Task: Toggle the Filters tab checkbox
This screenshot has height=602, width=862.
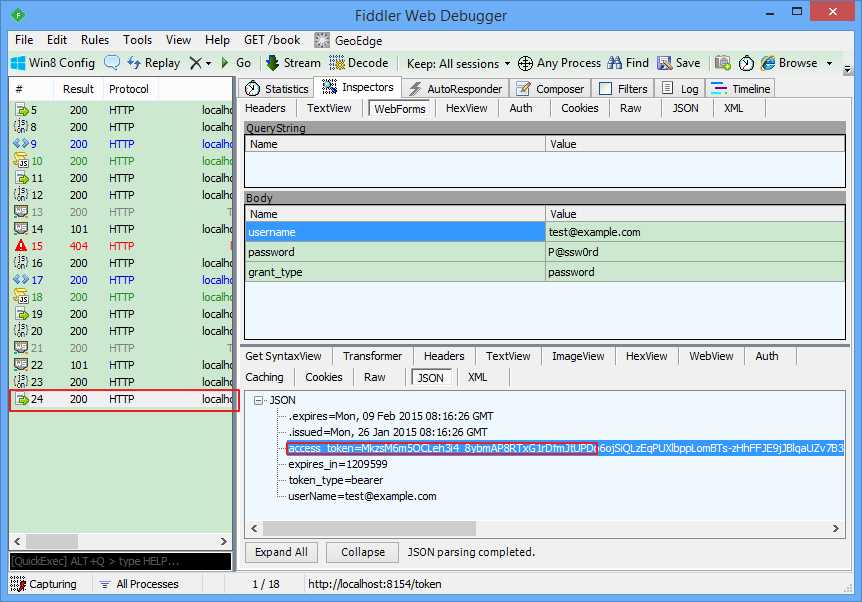Action: pyautogui.click(x=605, y=89)
